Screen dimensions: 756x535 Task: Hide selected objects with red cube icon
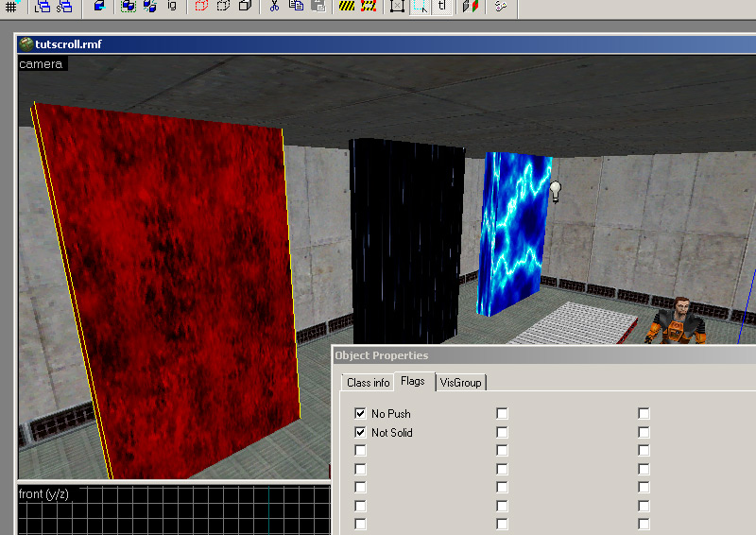click(x=201, y=6)
